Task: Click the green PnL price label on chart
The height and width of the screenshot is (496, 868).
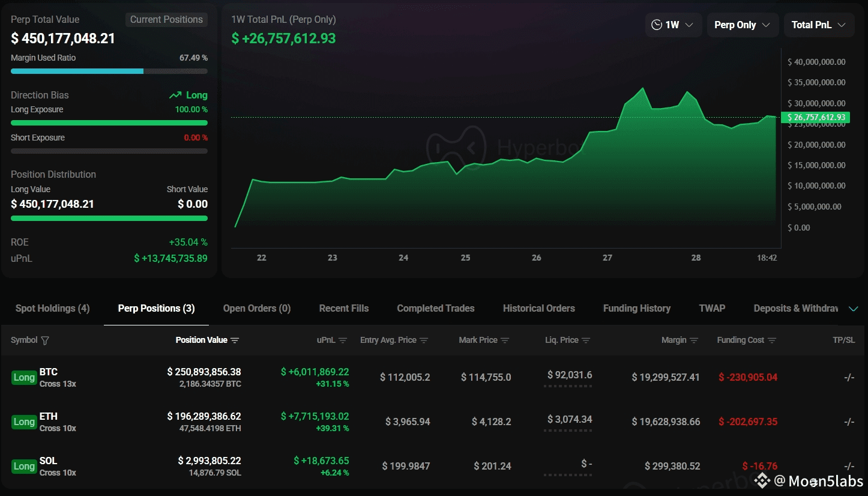Action: click(x=816, y=118)
